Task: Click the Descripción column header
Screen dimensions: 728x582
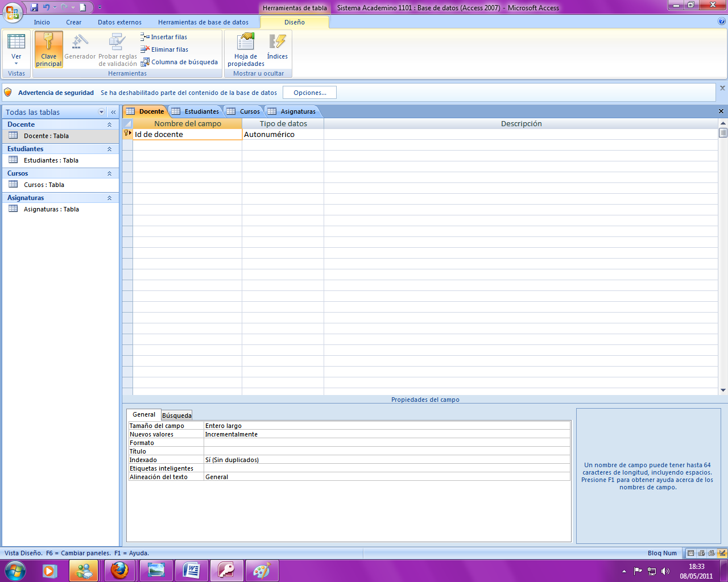Action: click(x=521, y=123)
